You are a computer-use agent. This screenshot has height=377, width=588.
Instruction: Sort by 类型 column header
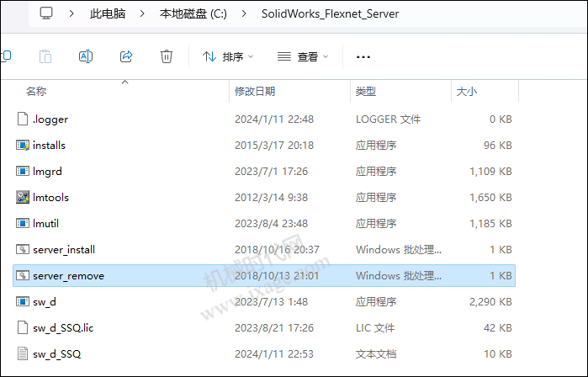(x=366, y=91)
